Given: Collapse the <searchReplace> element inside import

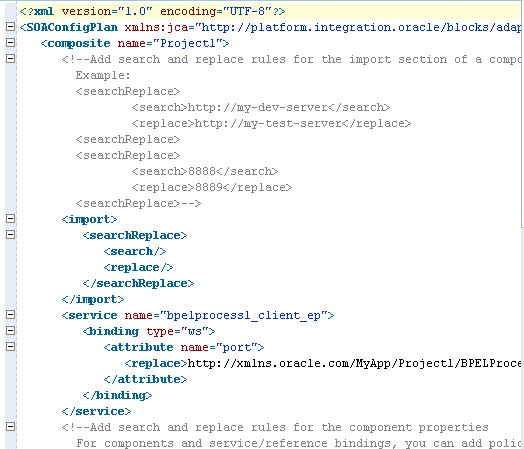Looking at the screenshot, I should [x=10, y=235].
